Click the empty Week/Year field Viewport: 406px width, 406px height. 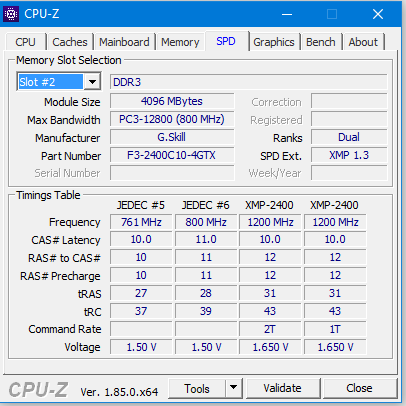pos(349,173)
